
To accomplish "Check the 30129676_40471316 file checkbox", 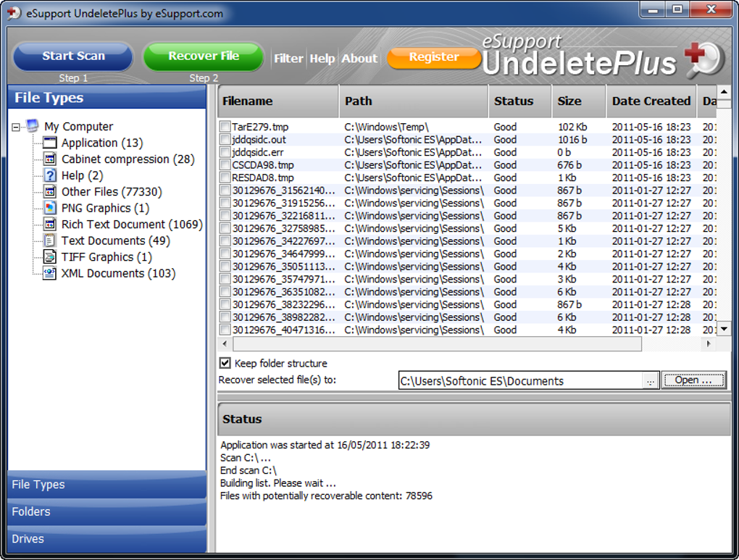I will coord(225,330).
